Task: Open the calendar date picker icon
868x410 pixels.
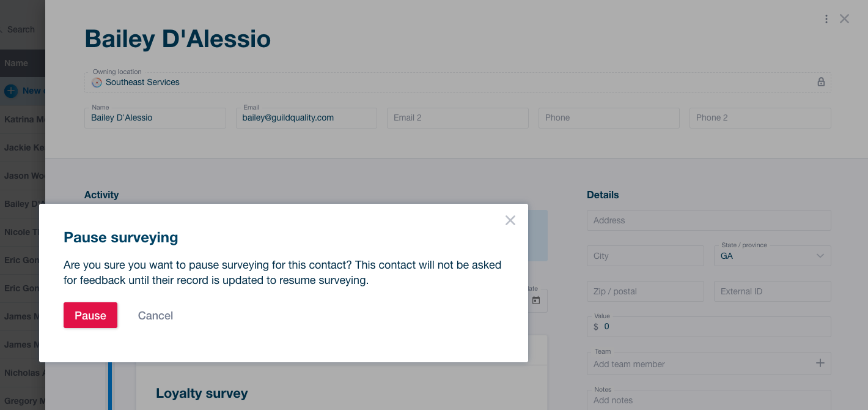Action: (x=536, y=300)
